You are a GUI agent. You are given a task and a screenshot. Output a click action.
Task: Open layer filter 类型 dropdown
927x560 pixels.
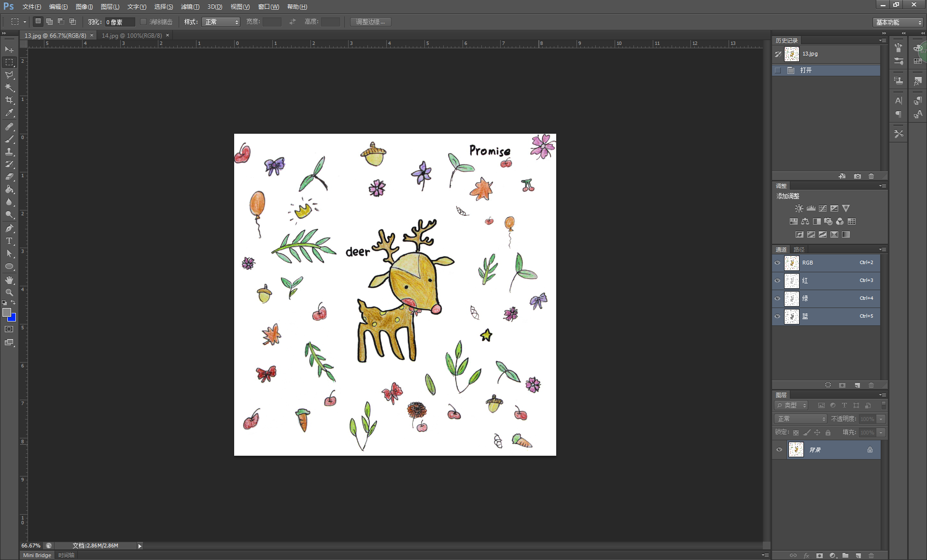tap(791, 406)
